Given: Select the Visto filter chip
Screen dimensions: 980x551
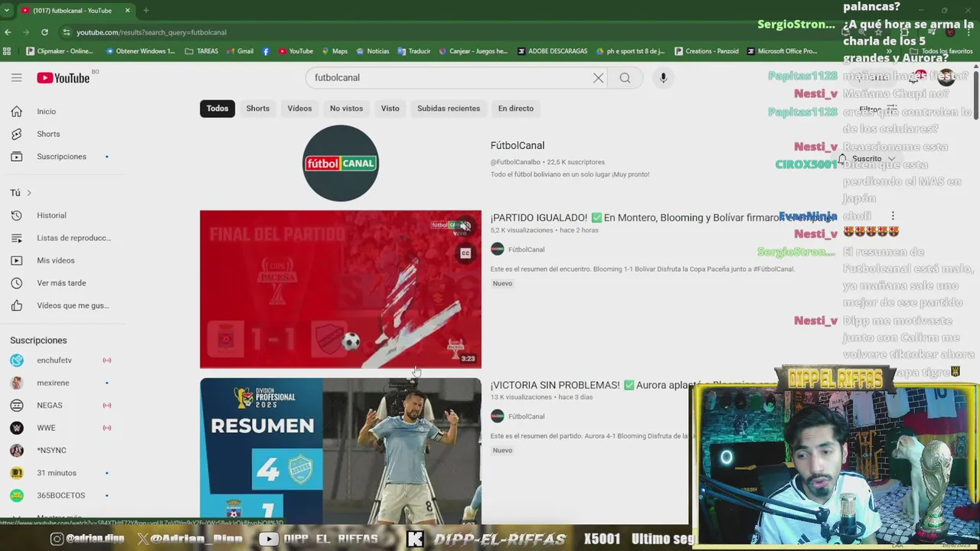Looking at the screenshot, I should (390, 108).
